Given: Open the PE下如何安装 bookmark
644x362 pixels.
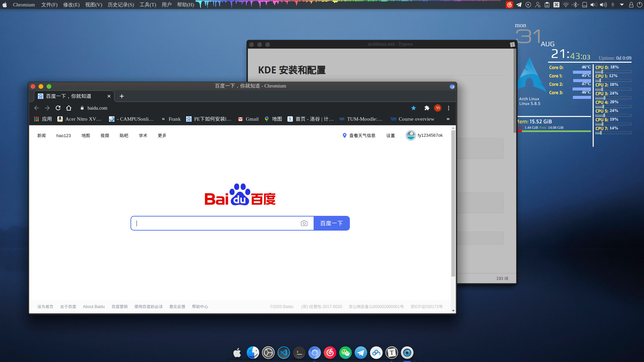Looking at the screenshot, I should point(209,119).
